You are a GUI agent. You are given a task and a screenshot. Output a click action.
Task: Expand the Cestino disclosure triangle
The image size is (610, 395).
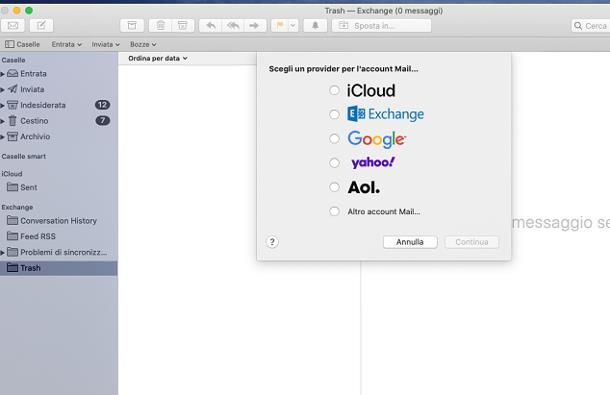click(2, 121)
